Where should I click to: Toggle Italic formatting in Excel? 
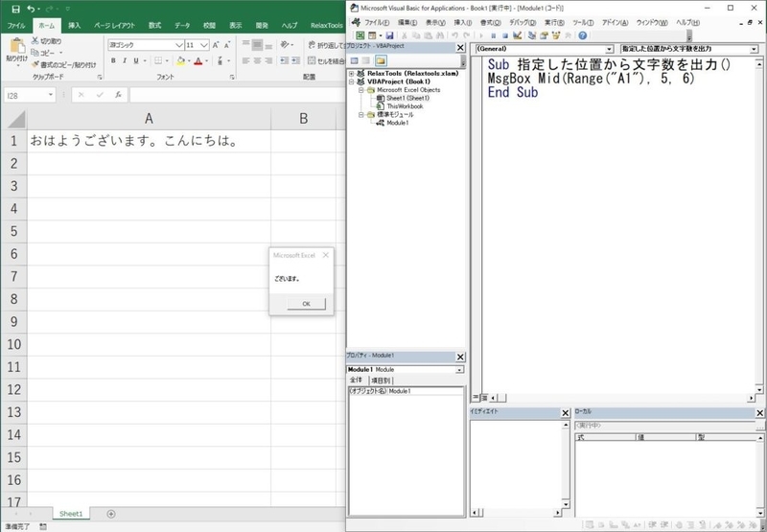pos(125,60)
